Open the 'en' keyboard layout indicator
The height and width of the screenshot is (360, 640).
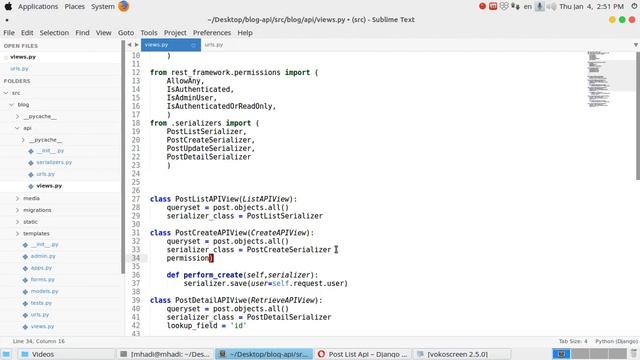[x=527, y=7]
